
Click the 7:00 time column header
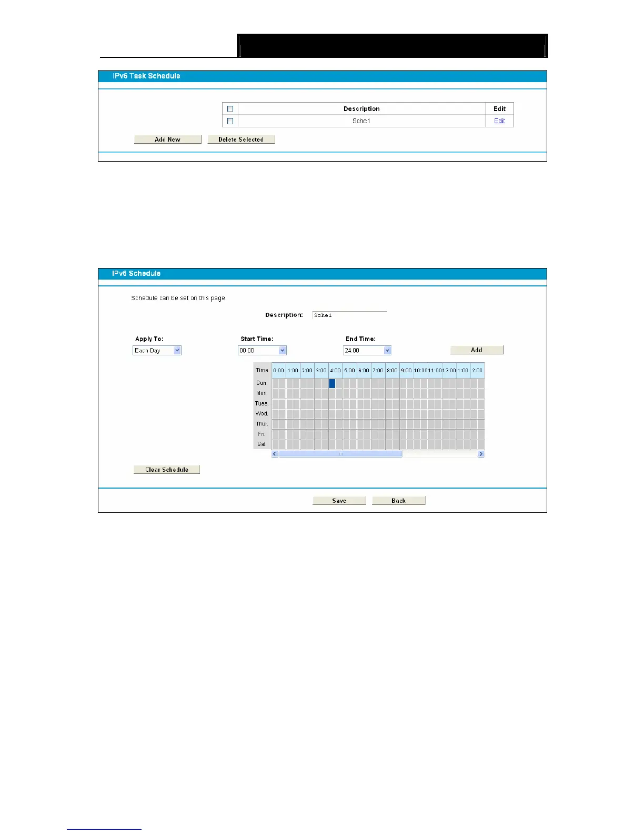[x=378, y=370]
